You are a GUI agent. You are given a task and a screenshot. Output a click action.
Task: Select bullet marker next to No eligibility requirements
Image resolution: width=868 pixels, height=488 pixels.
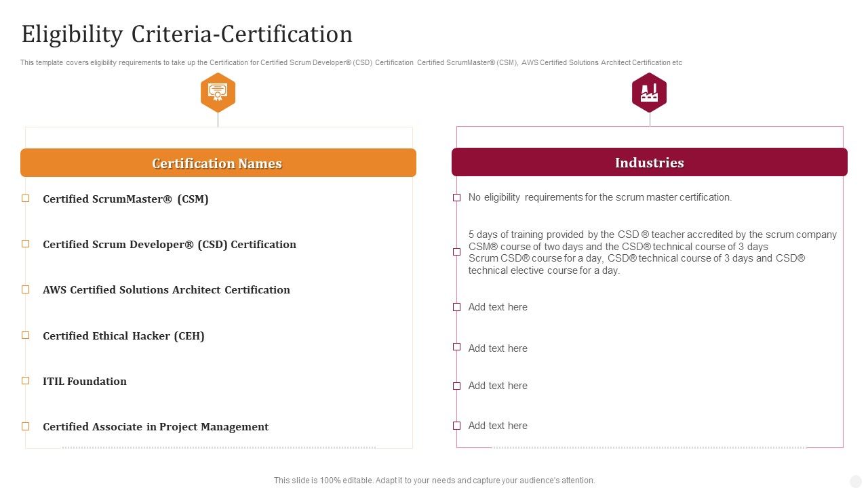(456, 198)
